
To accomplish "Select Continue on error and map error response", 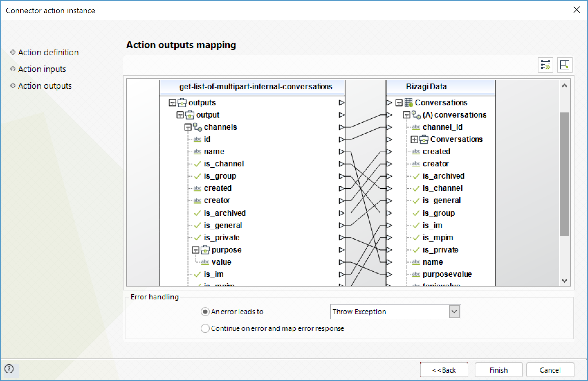I will point(205,328).
